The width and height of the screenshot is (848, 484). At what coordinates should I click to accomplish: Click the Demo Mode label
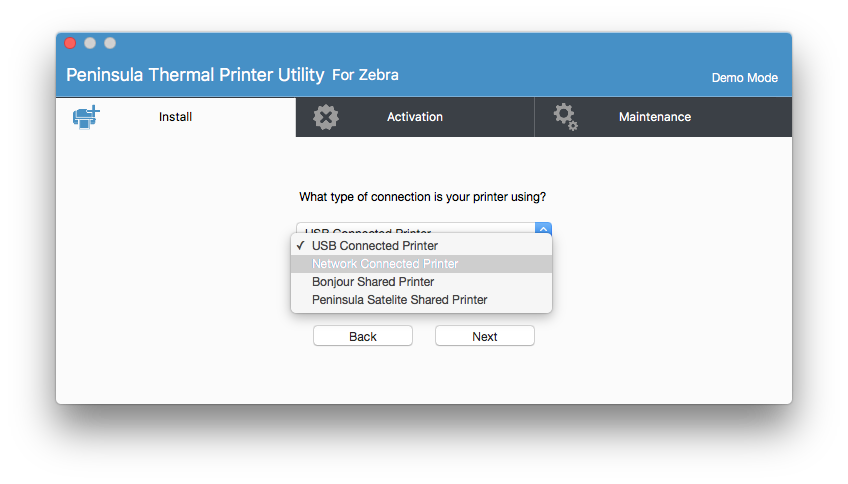coord(744,78)
